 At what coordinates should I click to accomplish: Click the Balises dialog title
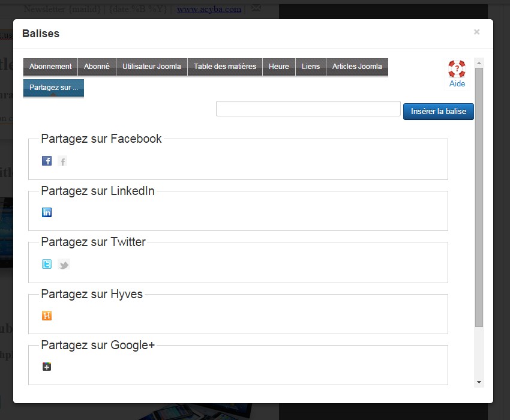[41, 34]
